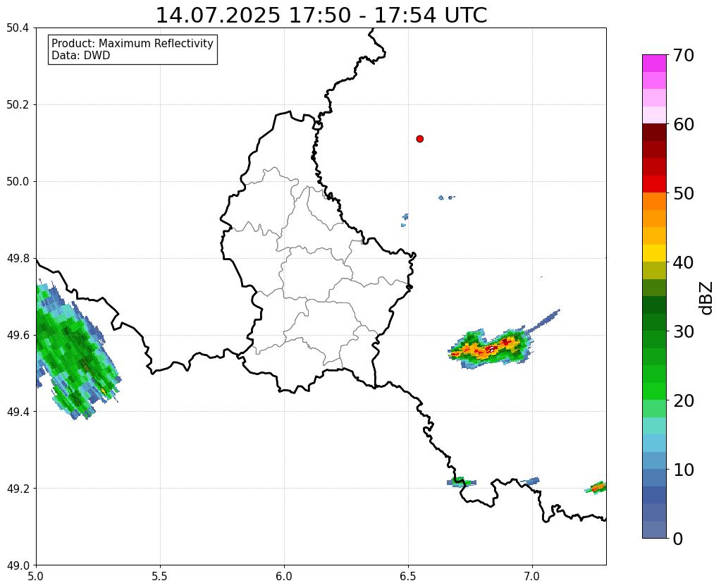Click the small orange echo at the right map edge
This screenshot has width=721, height=588.
pos(596,487)
